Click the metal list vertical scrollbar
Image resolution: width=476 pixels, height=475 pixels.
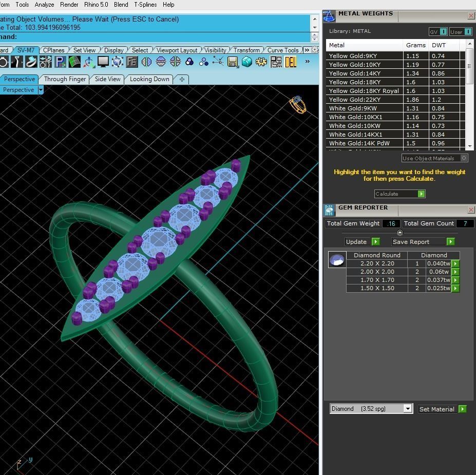(x=470, y=94)
